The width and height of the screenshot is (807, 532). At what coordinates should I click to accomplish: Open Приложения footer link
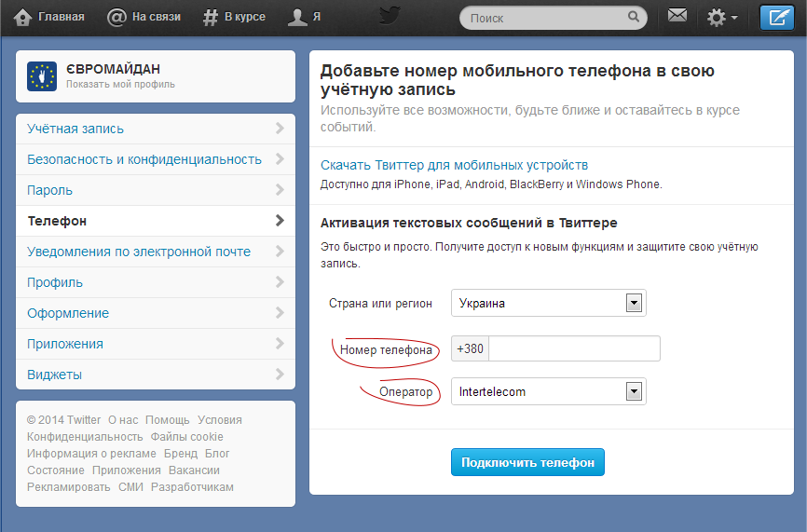127,471
